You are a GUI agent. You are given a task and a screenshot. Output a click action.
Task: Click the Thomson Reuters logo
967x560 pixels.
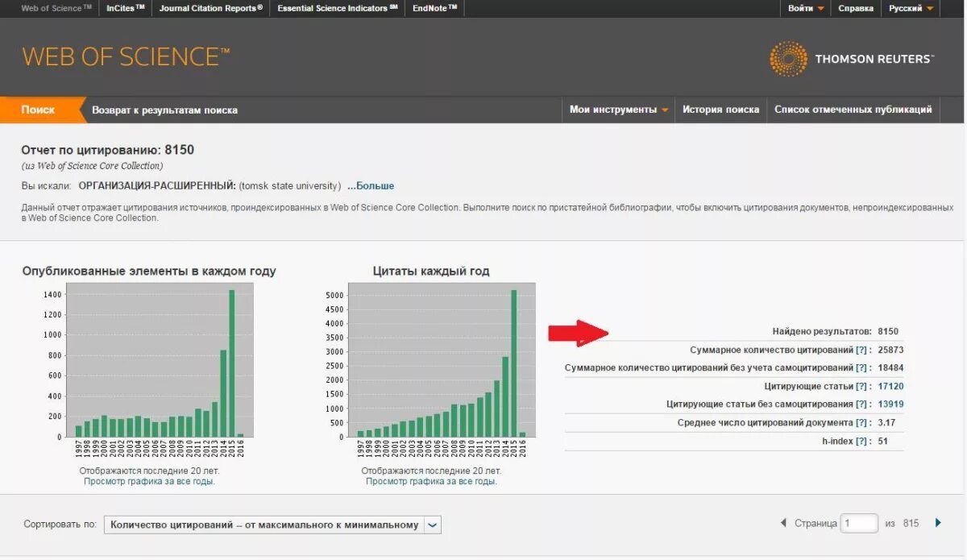coord(852,59)
